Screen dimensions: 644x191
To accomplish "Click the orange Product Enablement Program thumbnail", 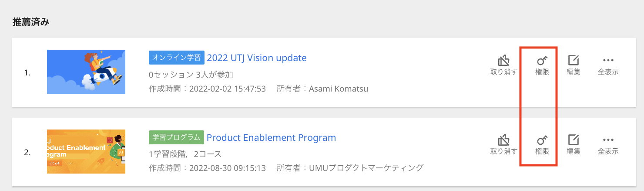I will [x=86, y=151].
